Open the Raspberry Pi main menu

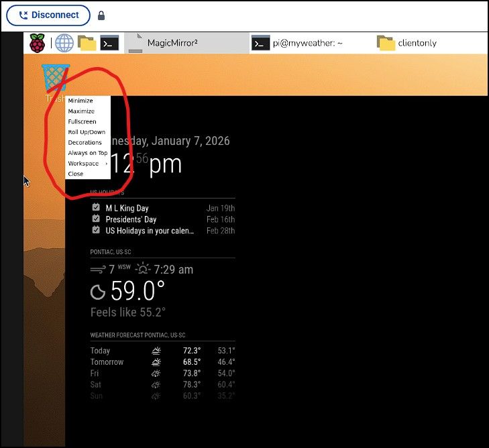click(x=38, y=43)
